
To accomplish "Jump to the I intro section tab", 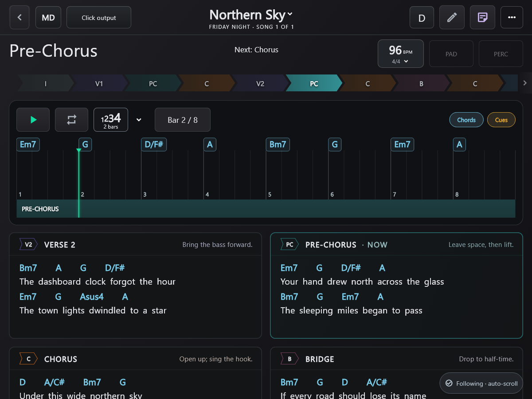I will pos(45,83).
